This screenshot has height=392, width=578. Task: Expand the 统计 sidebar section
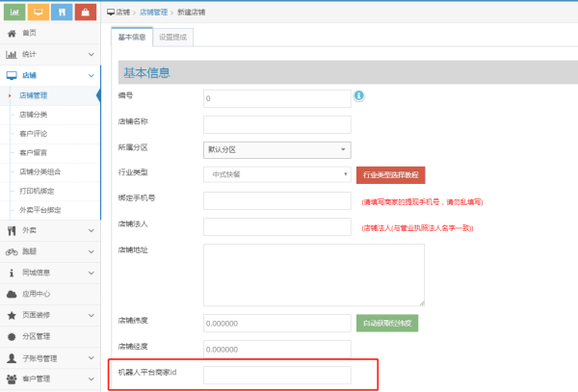tap(50, 54)
